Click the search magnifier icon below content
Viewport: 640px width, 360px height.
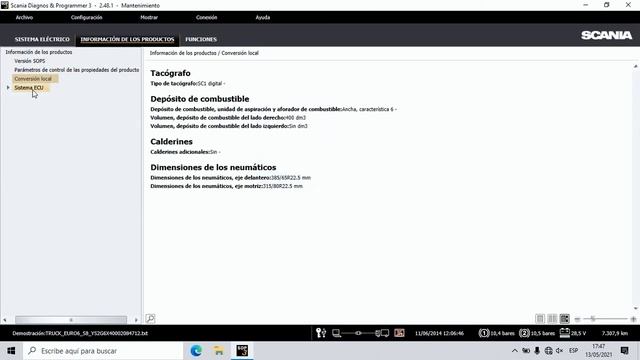150,318
